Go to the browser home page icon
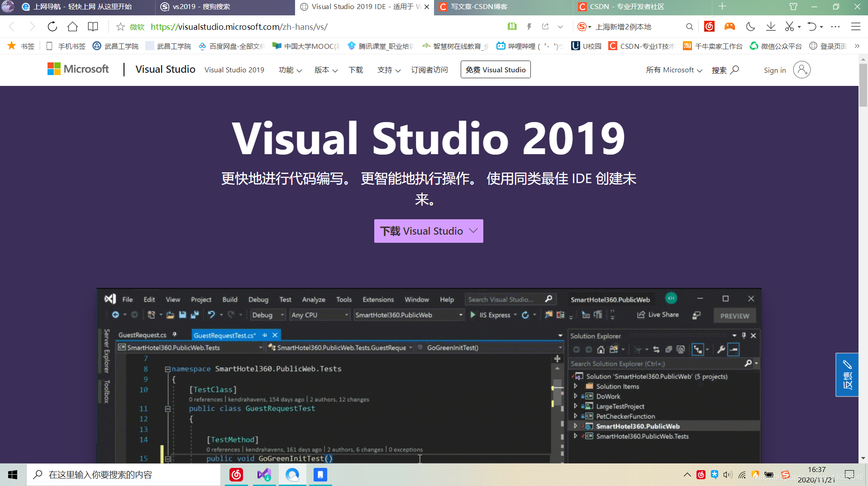 click(72, 27)
